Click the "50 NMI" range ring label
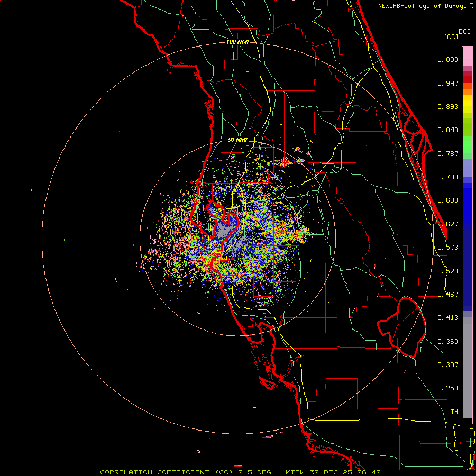Image resolution: width=476 pixels, height=476 pixels. click(x=237, y=140)
